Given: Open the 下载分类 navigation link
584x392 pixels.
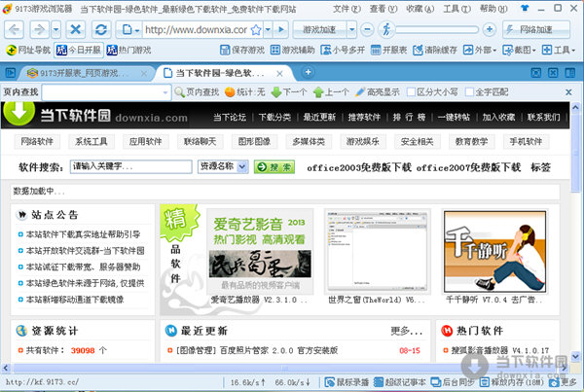Looking at the screenshot, I should 274,118.
